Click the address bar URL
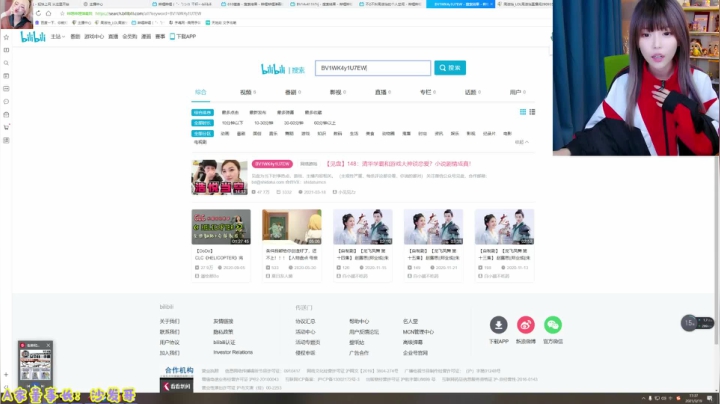720x404 pixels. tap(148, 13)
